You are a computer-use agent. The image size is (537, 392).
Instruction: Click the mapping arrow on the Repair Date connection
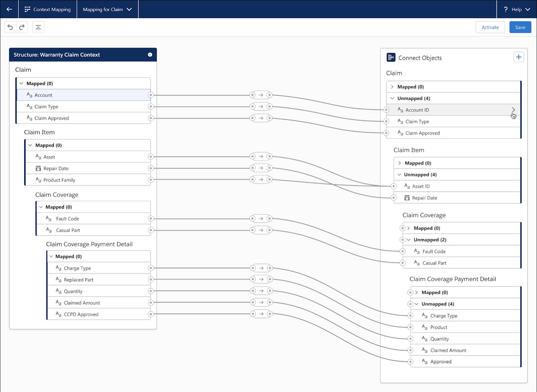coord(261,168)
